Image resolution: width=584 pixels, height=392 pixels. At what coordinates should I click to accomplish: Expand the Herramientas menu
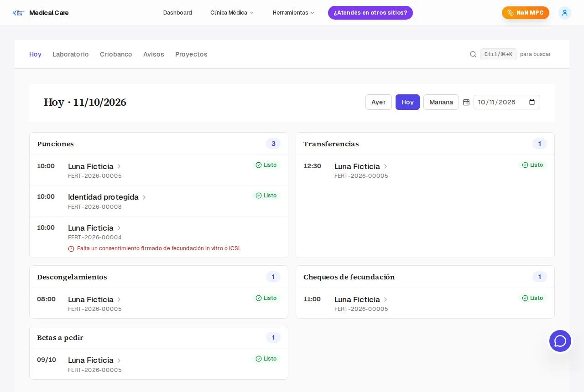[x=293, y=13]
